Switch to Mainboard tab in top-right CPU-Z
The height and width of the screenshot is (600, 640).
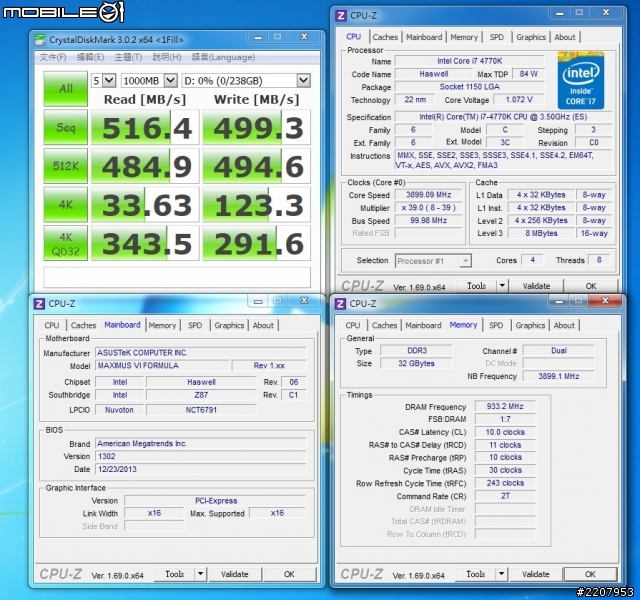click(424, 37)
